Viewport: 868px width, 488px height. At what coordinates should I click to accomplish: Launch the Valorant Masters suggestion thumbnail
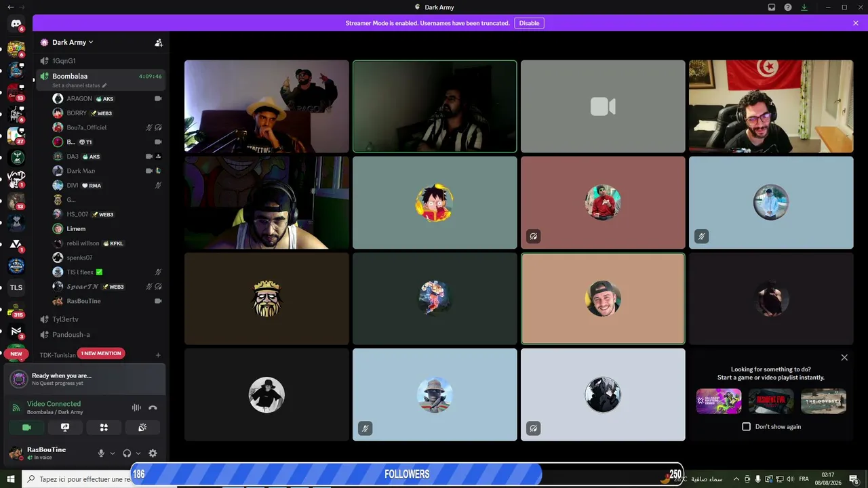[719, 401]
